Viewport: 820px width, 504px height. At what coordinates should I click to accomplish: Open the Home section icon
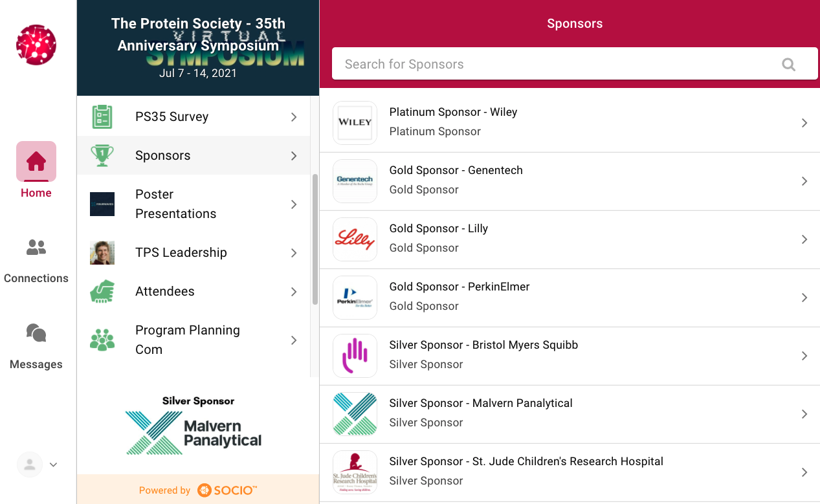[36, 161]
